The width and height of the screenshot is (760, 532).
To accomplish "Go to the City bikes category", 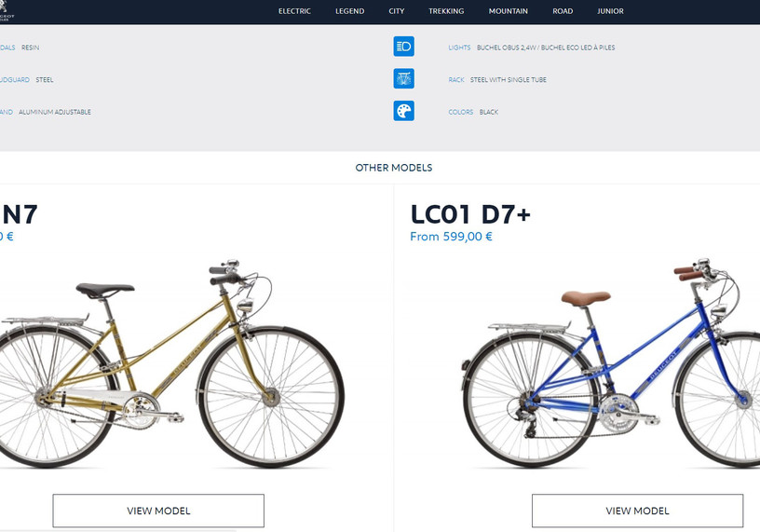I will (396, 11).
